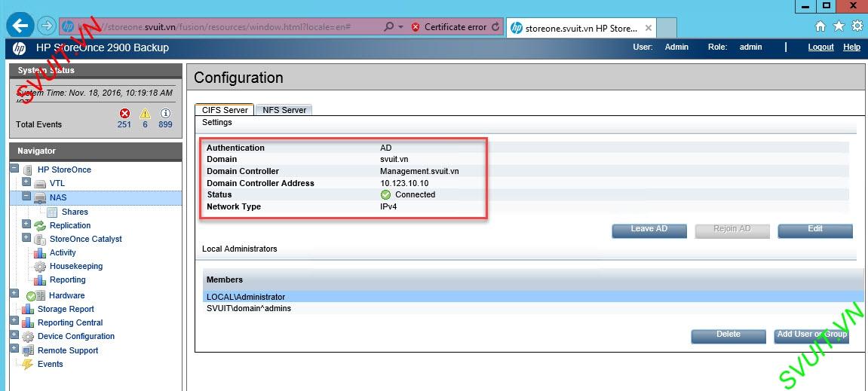868x391 pixels.
Task: Click the Shares table icon
Action: tap(52, 212)
